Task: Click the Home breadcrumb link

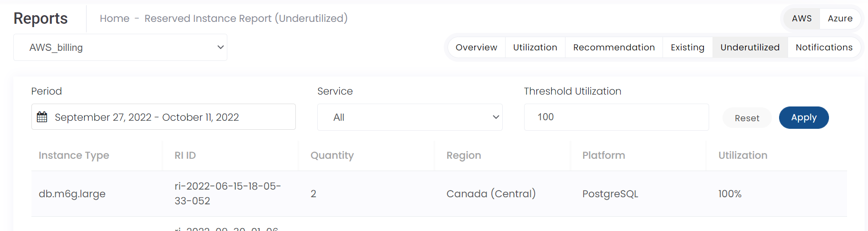Action: [115, 19]
